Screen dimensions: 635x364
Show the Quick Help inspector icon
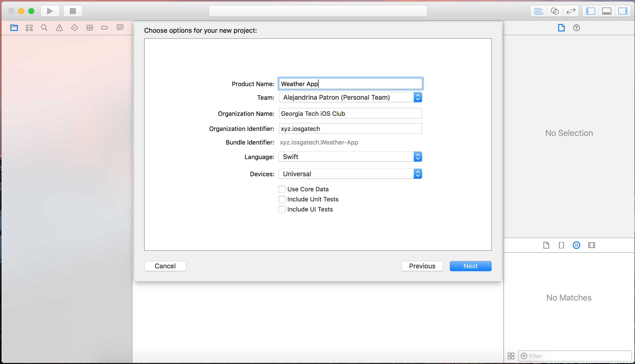pos(576,28)
